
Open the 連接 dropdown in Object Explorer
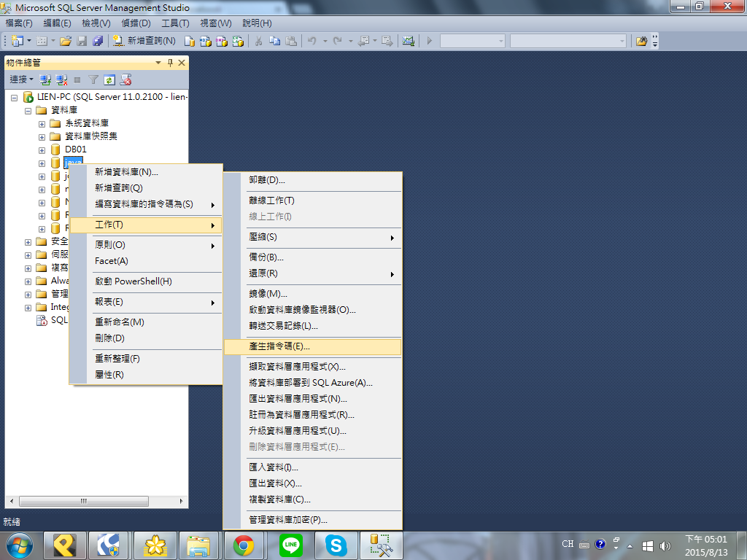(x=21, y=79)
